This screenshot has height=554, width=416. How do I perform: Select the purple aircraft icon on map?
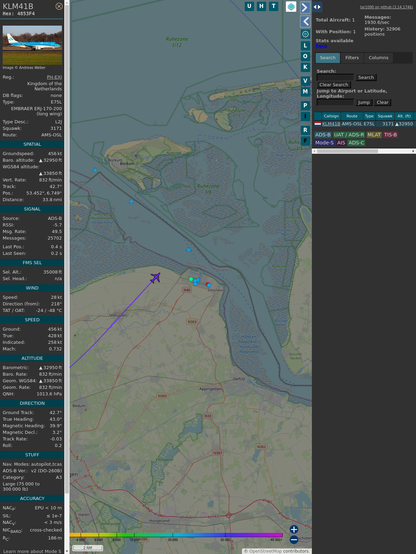point(155,278)
